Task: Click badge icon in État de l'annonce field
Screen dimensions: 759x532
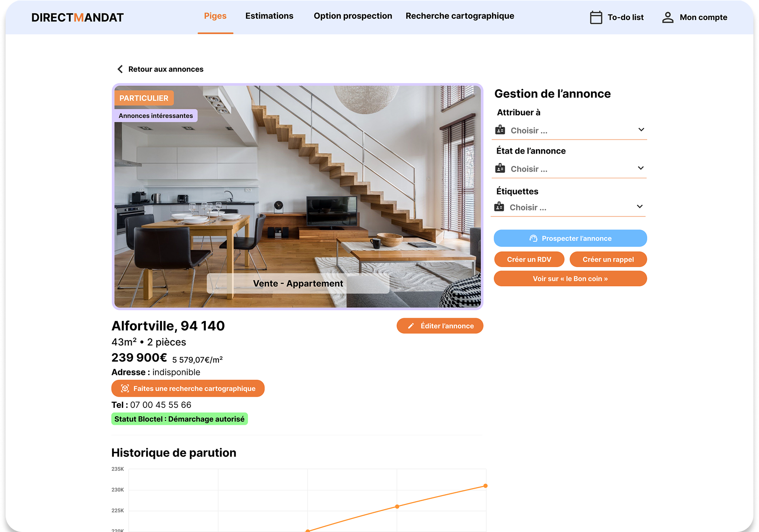Action: point(500,168)
